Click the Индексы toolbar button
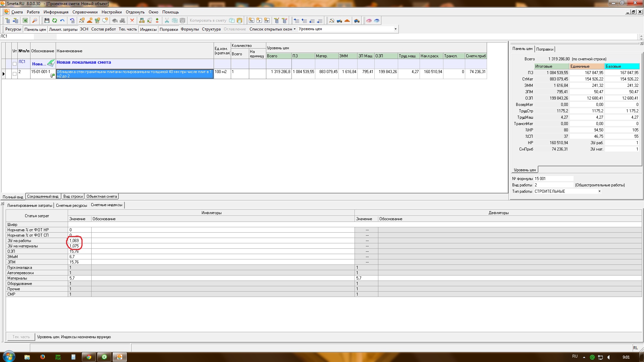 (149, 29)
